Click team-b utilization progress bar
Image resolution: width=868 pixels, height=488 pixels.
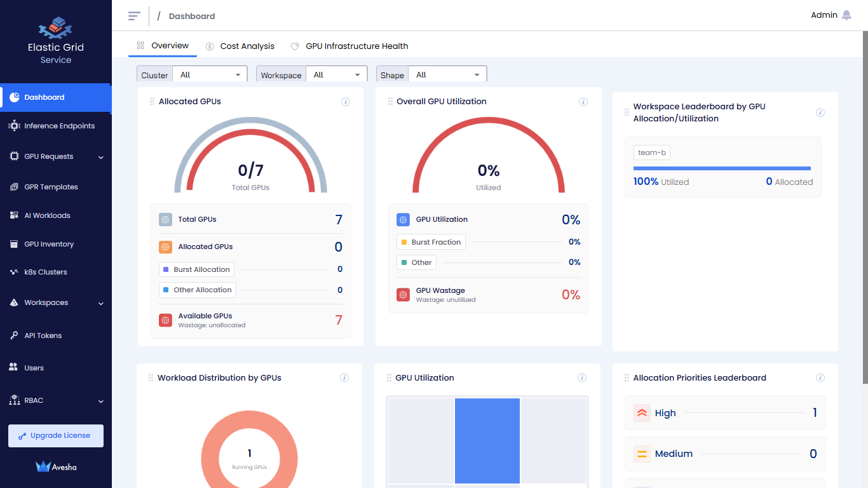tap(722, 168)
